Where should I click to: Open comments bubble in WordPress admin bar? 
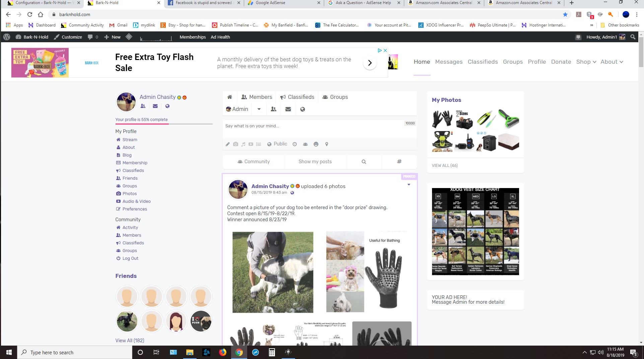tap(93, 37)
